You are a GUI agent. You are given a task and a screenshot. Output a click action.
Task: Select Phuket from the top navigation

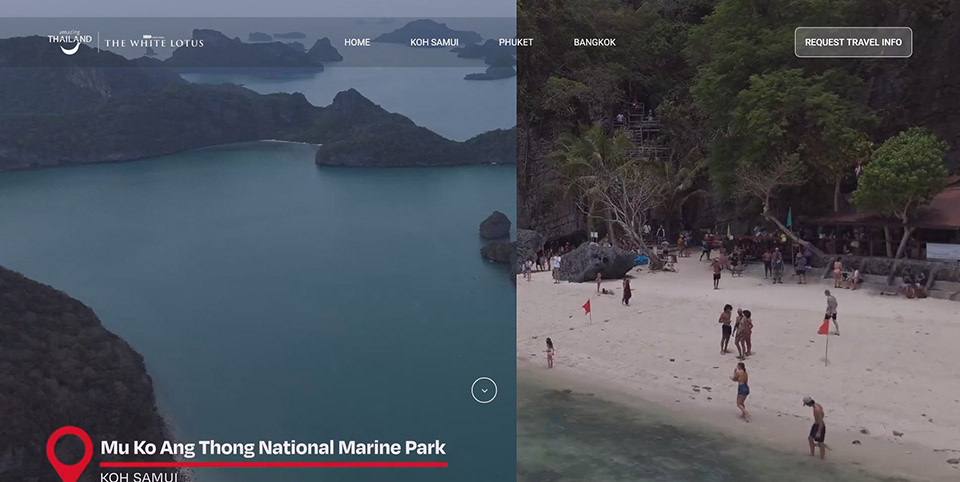(516, 43)
